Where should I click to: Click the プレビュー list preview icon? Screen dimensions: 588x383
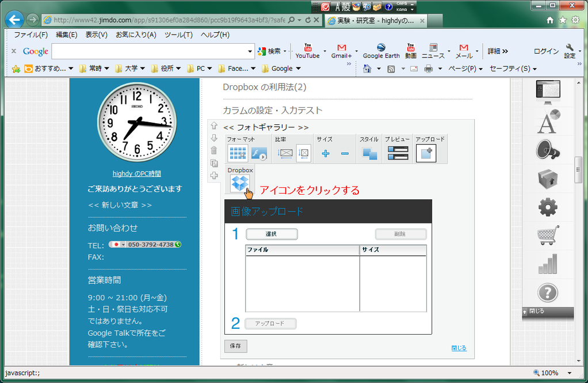click(x=398, y=154)
